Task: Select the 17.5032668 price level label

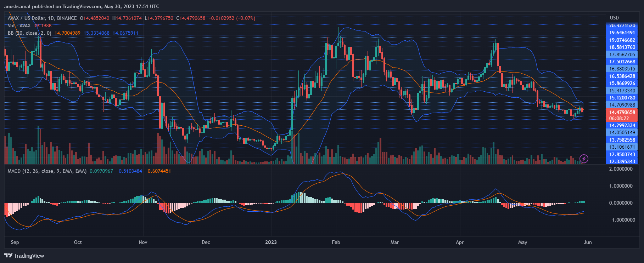Action: [622, 62]
